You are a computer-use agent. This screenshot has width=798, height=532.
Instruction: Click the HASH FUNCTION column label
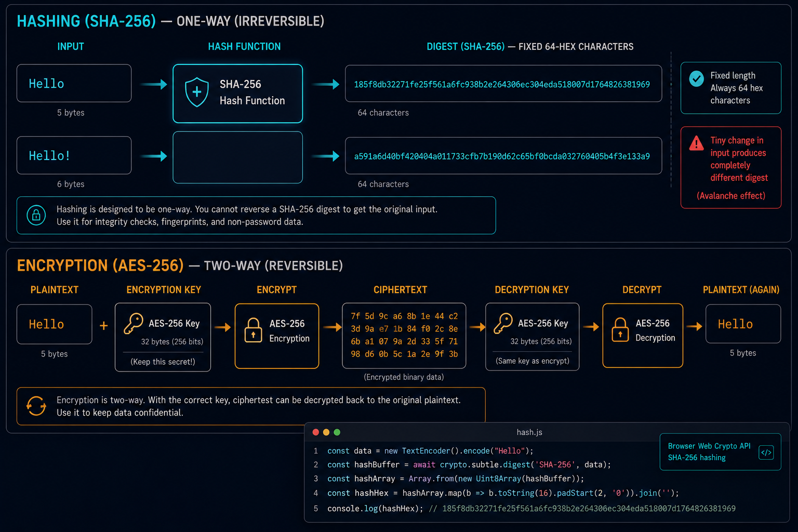244,47
